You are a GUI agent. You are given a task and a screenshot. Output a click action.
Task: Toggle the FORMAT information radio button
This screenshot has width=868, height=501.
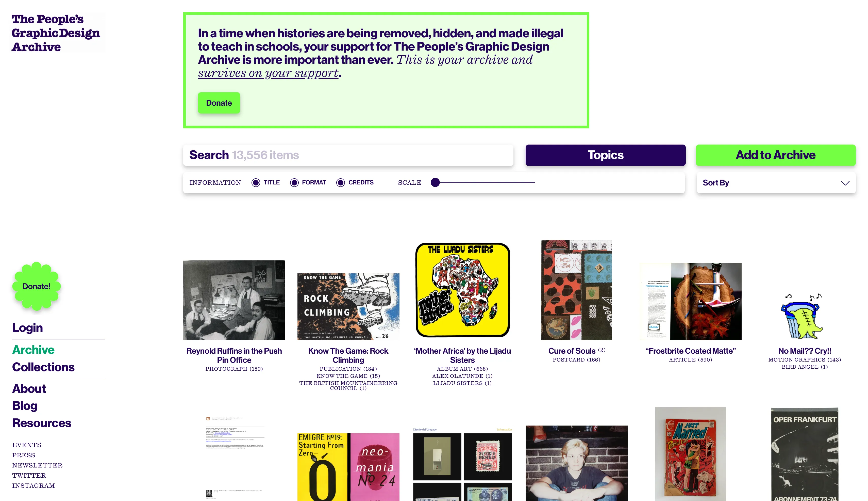pyautogui.click(x=294, y=183)
